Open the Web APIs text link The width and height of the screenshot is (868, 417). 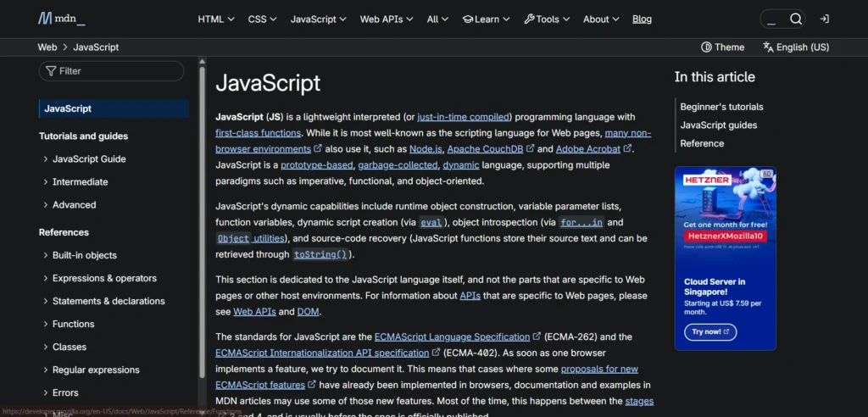[x=254, y=312]
